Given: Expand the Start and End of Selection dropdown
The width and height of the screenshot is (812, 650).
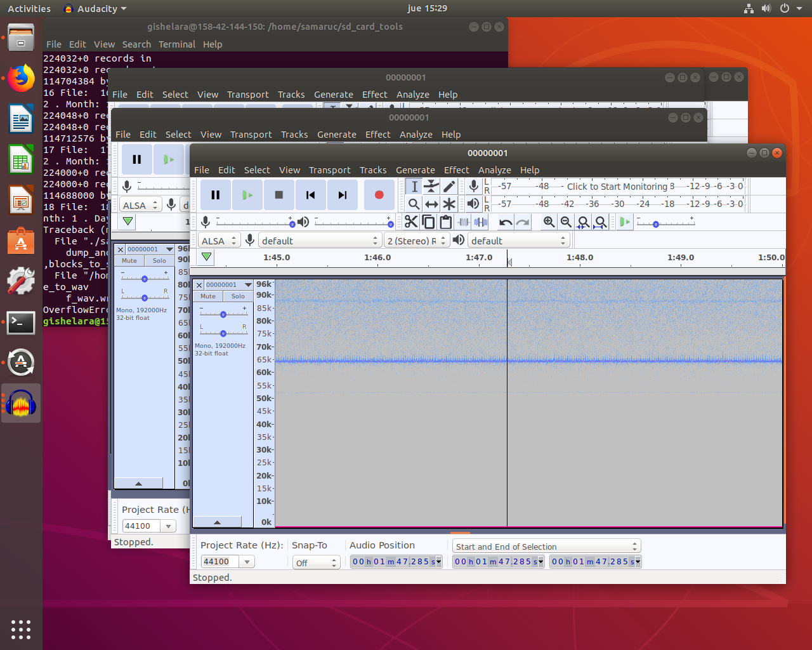Looking at the screenshot, I should (546, 547).
